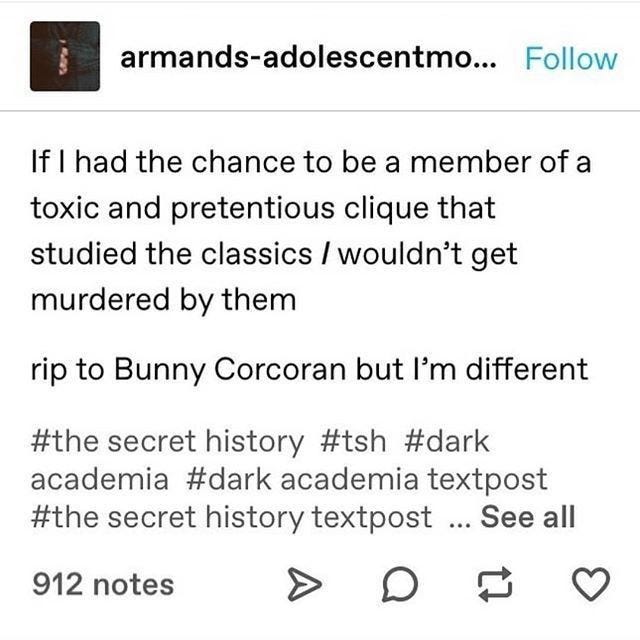Click the share paper-plane icon

(x=304, y=584)
